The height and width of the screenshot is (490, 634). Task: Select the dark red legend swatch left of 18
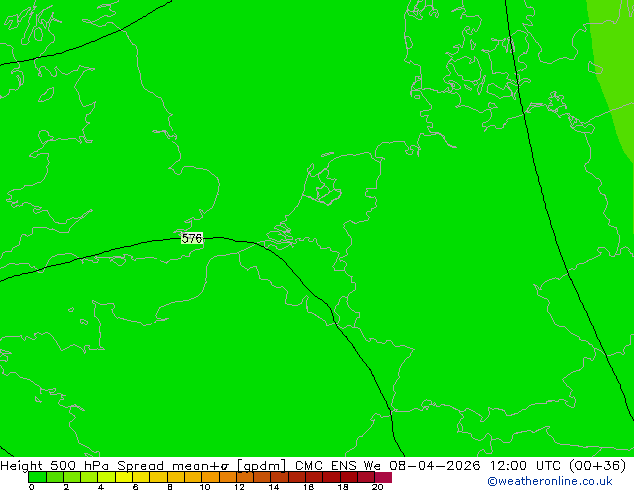(x=331, y=477)
